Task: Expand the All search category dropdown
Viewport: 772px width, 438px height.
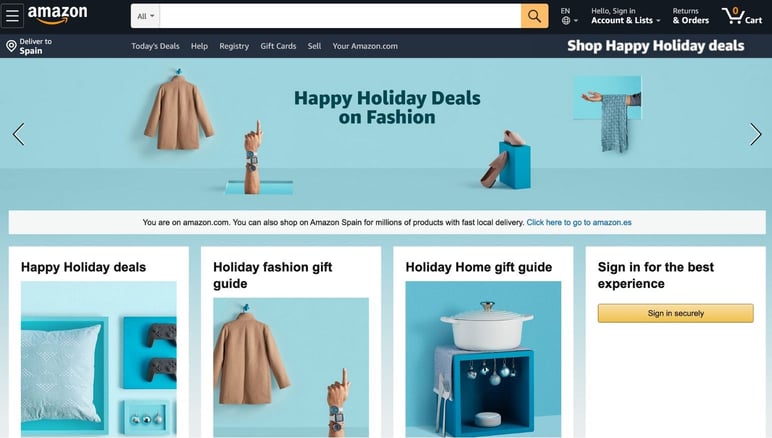Action: (146, 16)
